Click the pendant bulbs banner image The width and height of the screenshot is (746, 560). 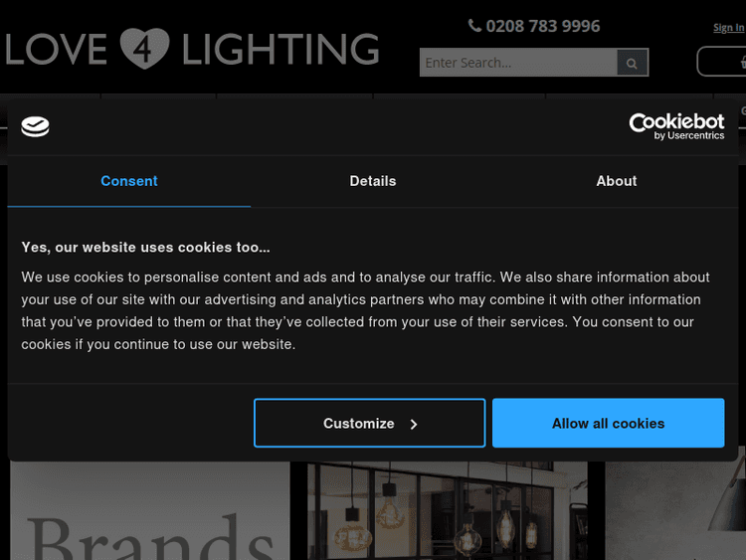448,512
